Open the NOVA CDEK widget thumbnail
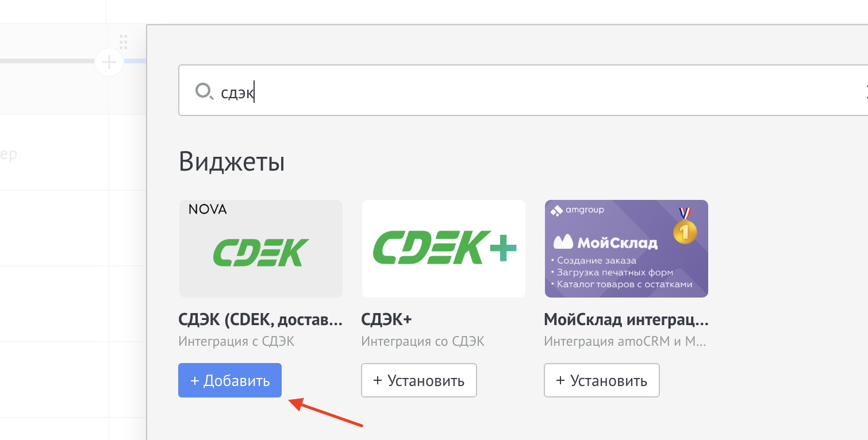 [x=261, y=249]
